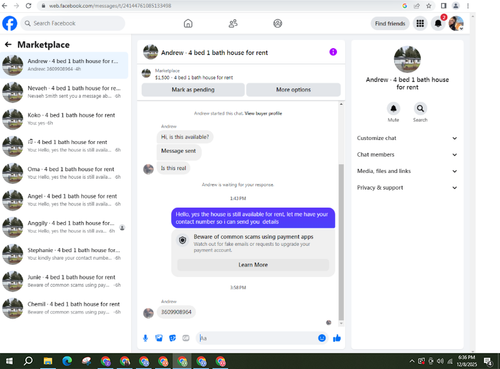
Task: Reload the page in browser
Action: (28, 6)
